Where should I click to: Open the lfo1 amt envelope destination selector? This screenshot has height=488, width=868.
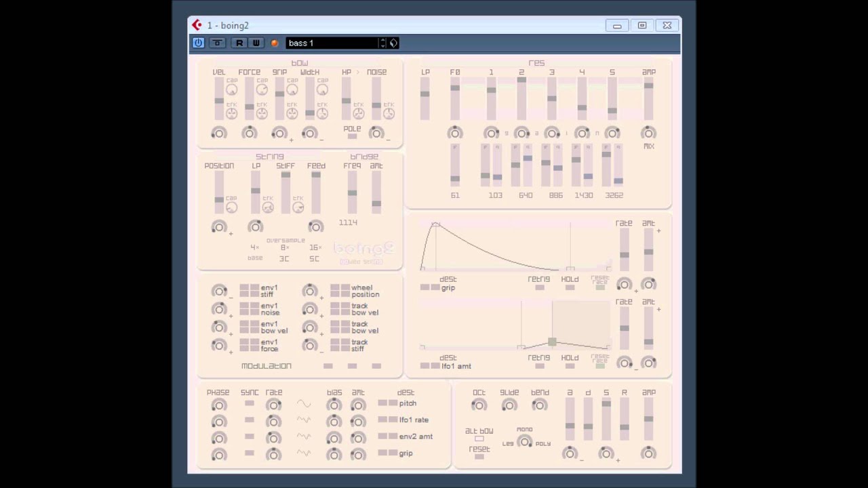446,366
